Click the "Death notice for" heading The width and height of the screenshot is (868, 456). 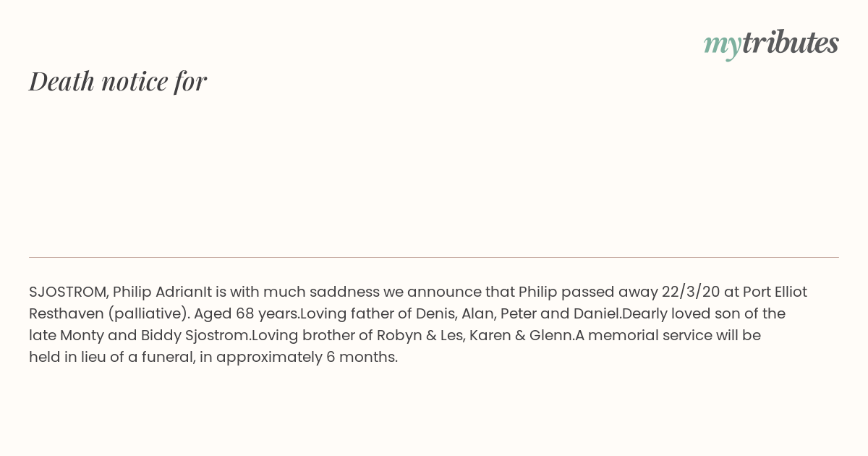click(x=118, y=81)
